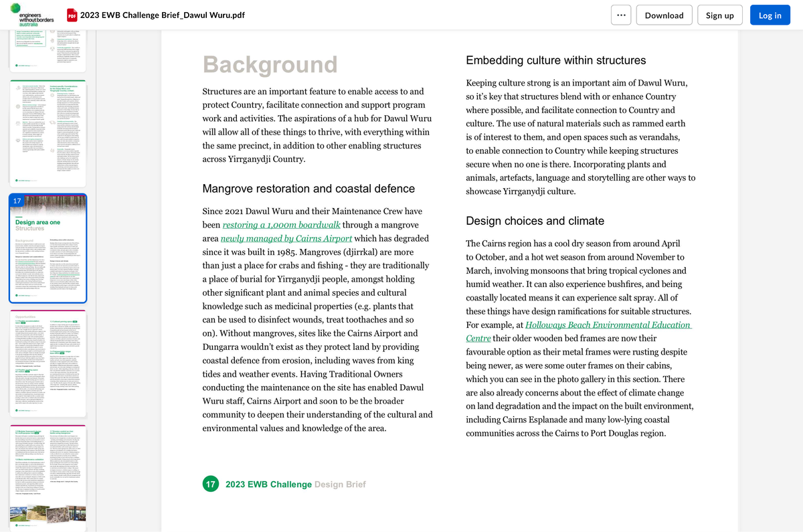Open the bottom thumbnail with photo strip
This screenshot has height=532, width=803.
(x=48, y=478)
